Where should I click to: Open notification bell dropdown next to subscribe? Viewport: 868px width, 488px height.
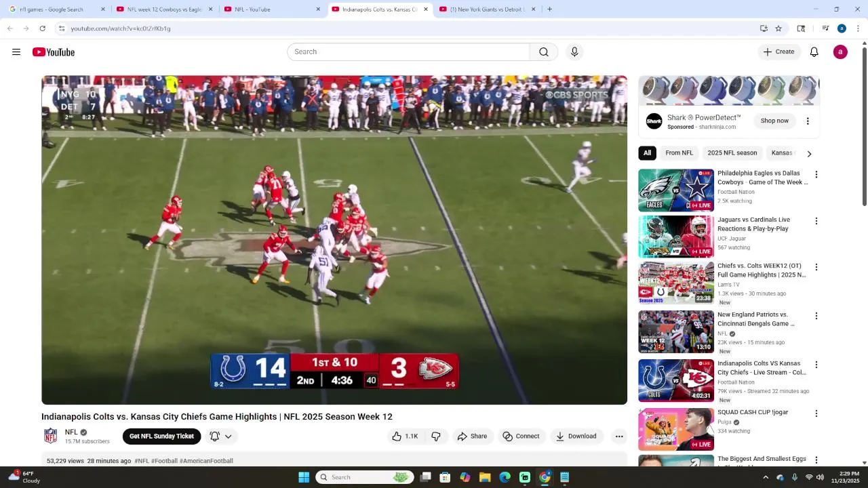pos(221,436)
